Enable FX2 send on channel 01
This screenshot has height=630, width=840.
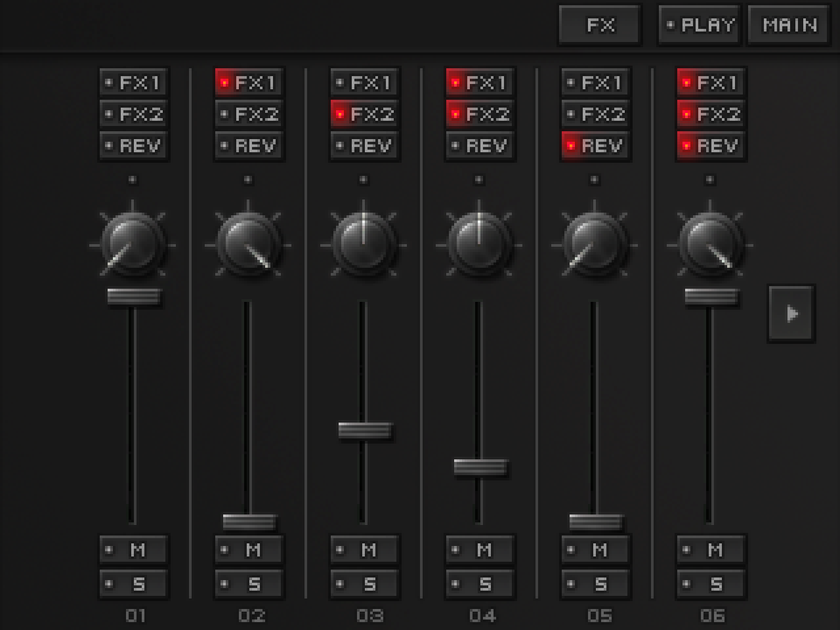[134, 114]
